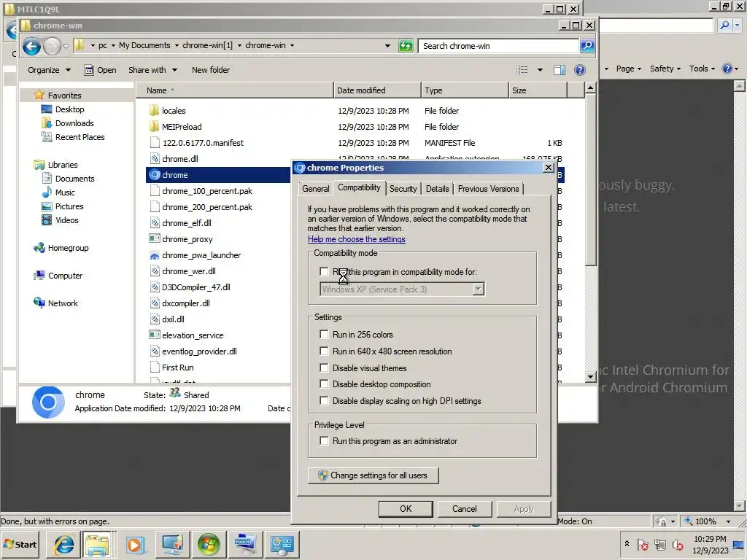This screenshot has height=560, width=747.
Task: Open Windows Media Player taskbar icon
Action: tap(135, 544)
